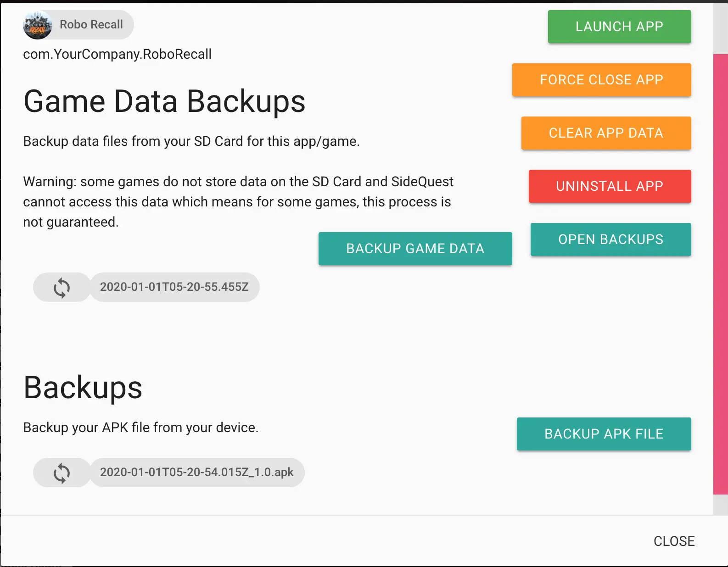Click the com.YourCompany.RoboRecall package name
The image size is (728, 567).
118,54
